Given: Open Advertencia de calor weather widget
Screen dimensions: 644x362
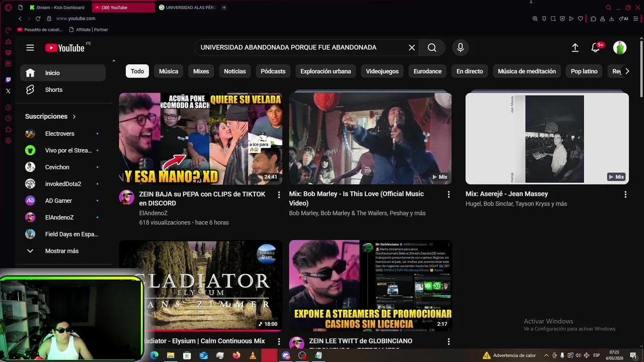Looking at the screenshot, I should (x=509, y=355).
